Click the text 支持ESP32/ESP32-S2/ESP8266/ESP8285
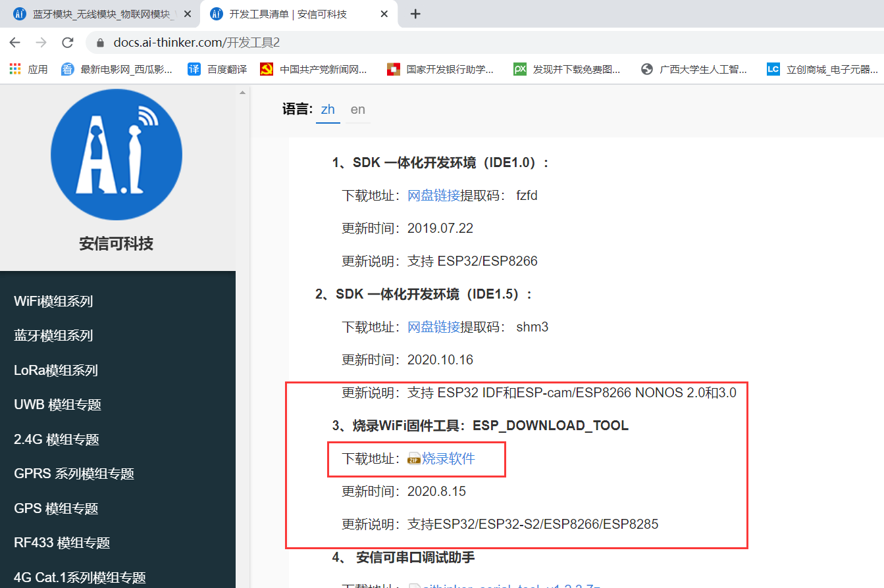The width and height of the screenshot is (884, 588). 533,524
